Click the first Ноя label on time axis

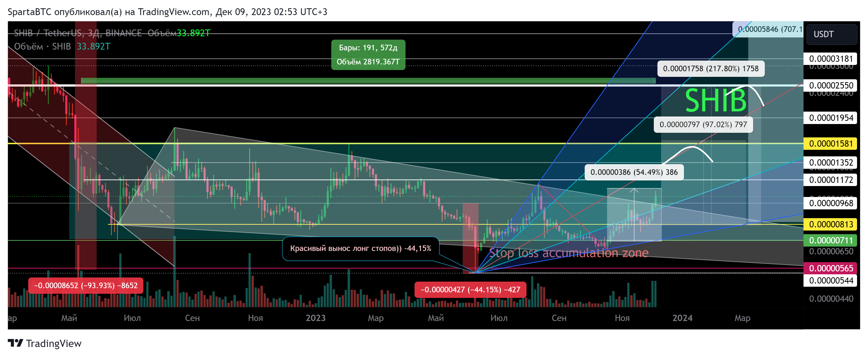[255, 318]
